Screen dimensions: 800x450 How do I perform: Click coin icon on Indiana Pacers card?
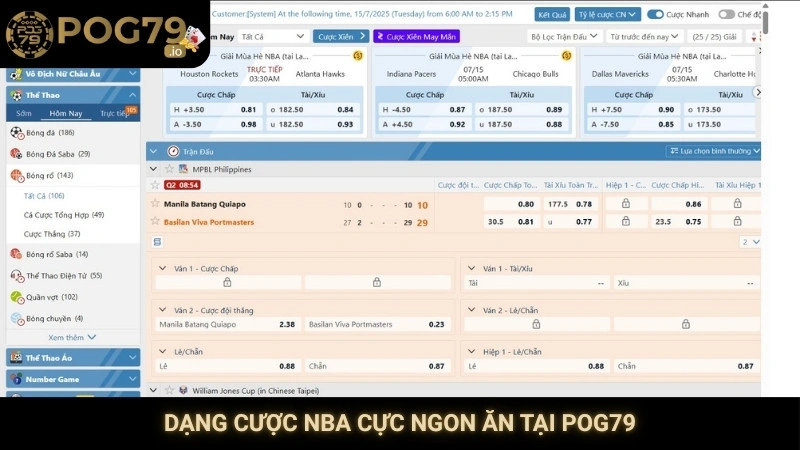[x=566, y=56]
